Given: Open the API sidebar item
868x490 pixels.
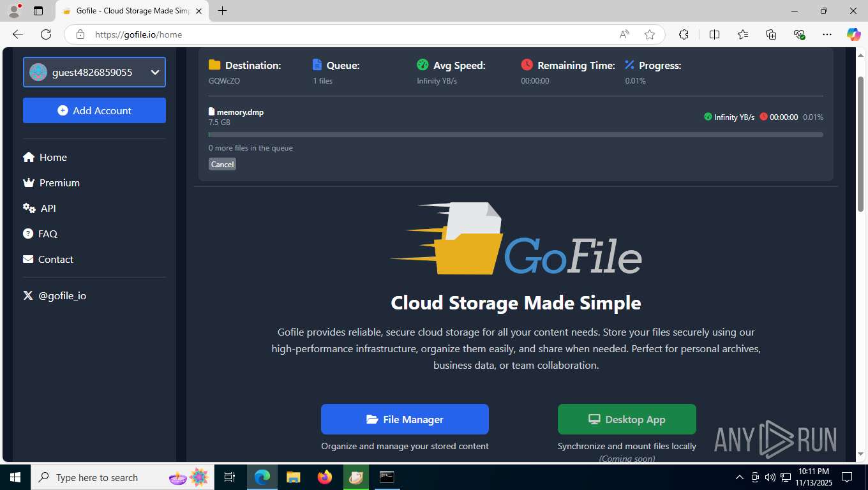Looking at the screenshot, I should point(40,208).
